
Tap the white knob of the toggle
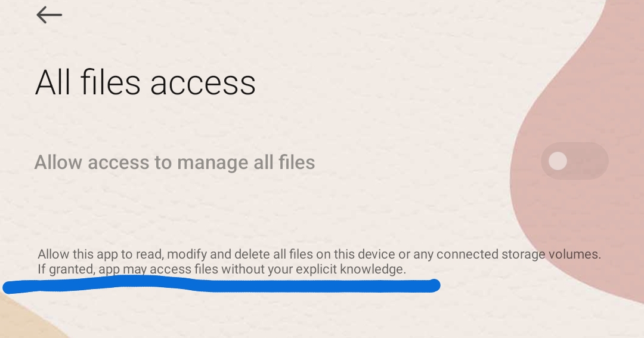tap(558, 161)
